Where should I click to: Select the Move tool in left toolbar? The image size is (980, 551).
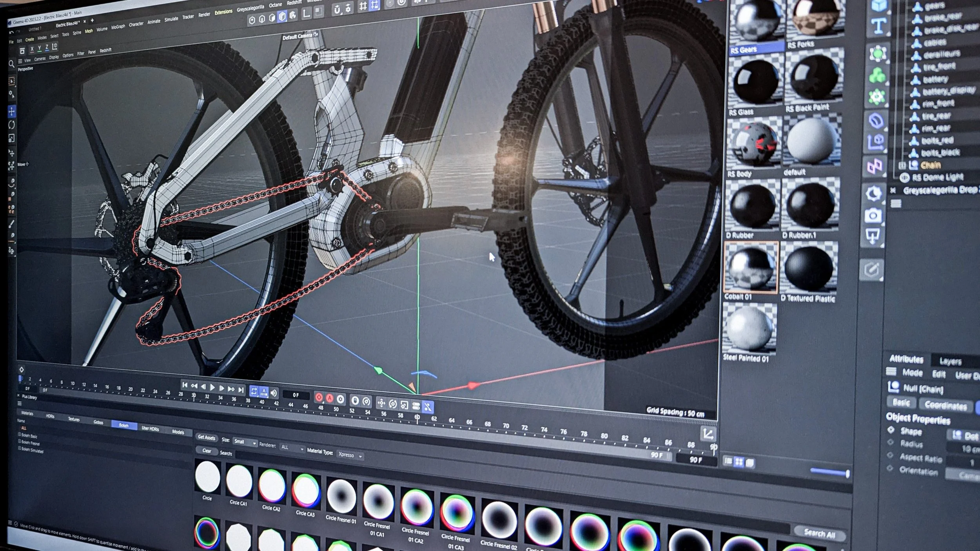pyautogui.click(x=12, y=112)
